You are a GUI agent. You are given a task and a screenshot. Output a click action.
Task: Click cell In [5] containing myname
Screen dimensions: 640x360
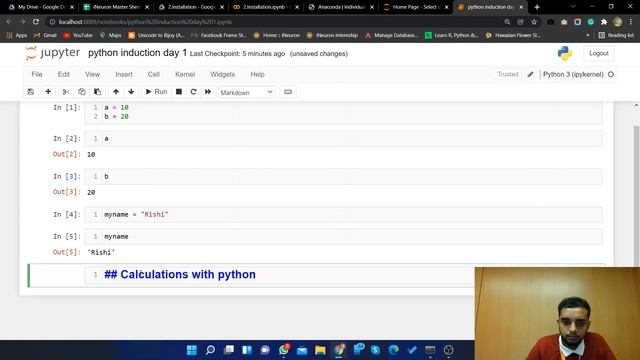(x=343, y=237)
